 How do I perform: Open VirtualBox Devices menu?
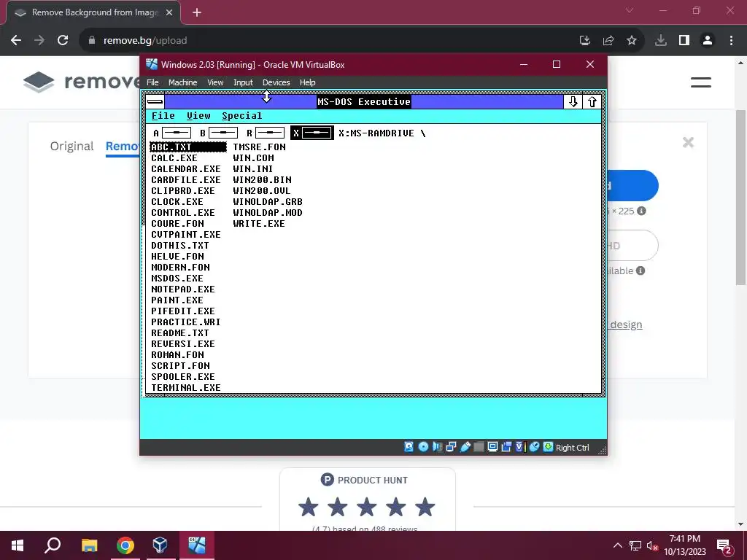tap(276, 82)
